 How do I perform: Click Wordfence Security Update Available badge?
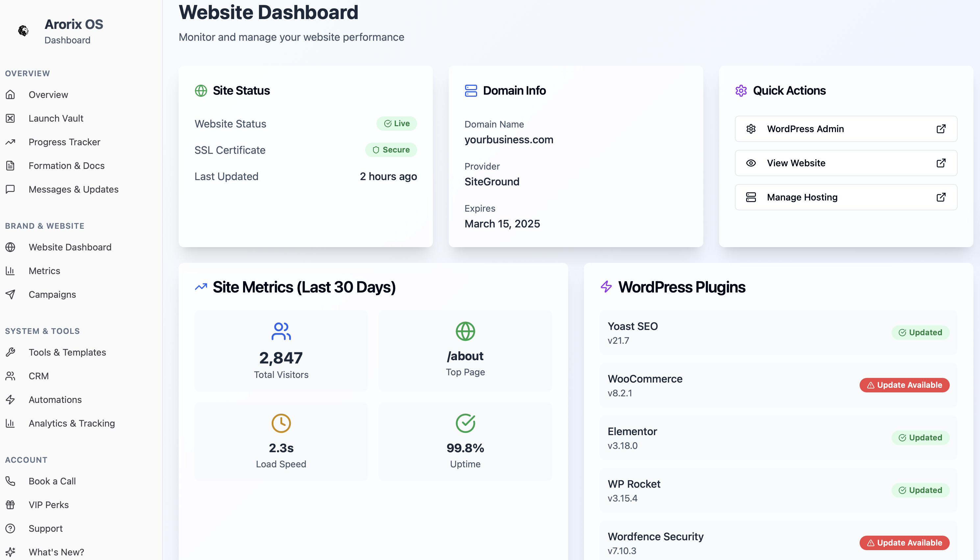pyautogui.click(x=904, y=543)
